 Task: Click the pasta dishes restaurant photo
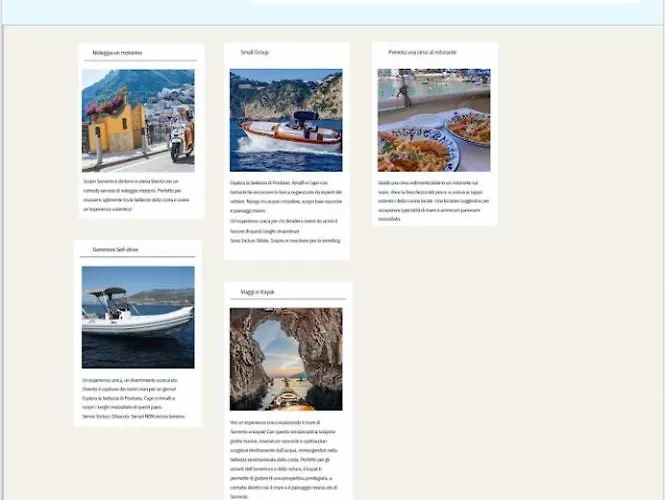pos(434,120)
